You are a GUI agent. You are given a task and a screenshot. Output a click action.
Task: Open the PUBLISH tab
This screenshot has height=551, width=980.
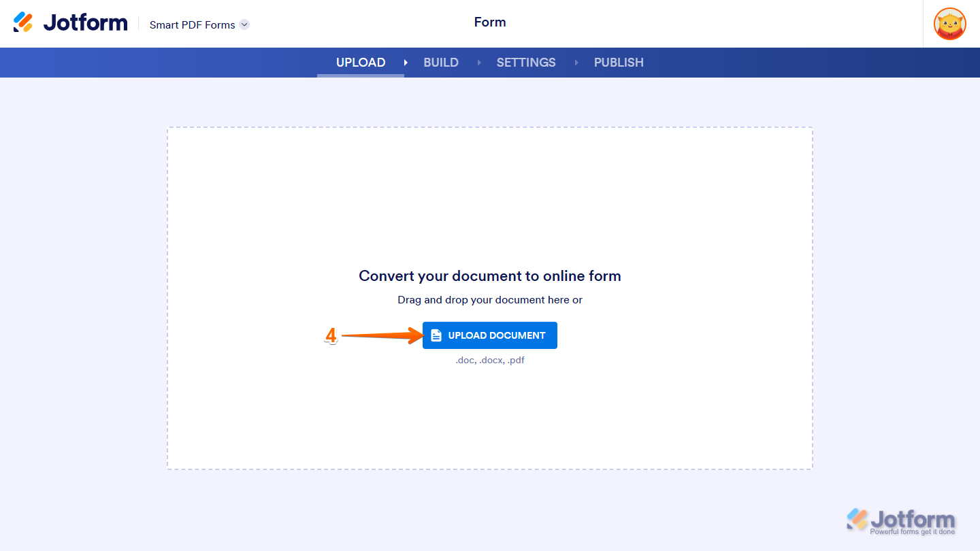coord(619,63)
